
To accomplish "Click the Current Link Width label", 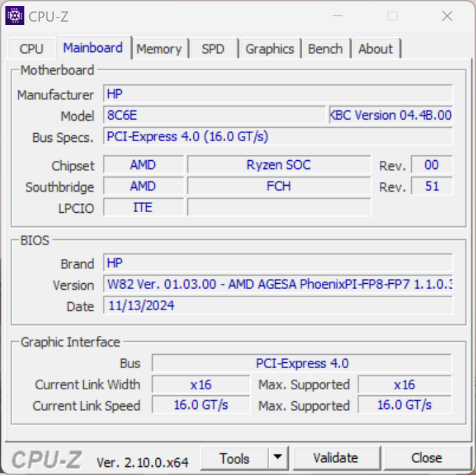I will (x=88, y=384).
